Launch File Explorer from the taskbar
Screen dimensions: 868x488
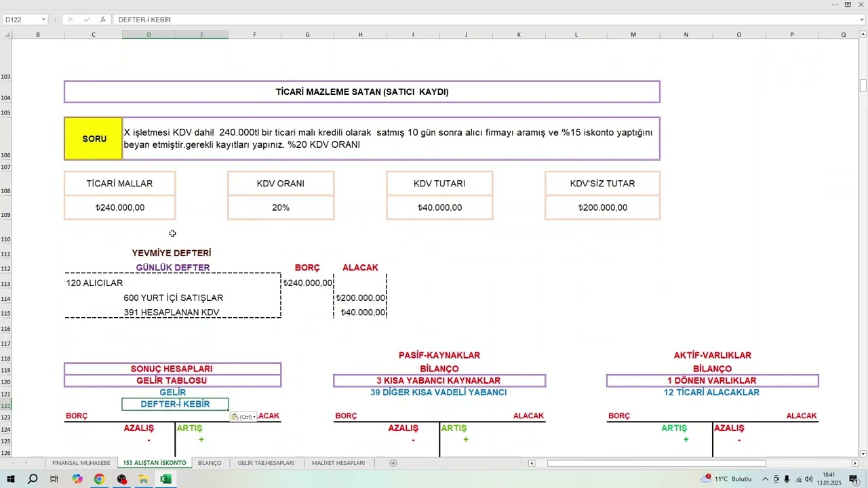tap(144, 479)
